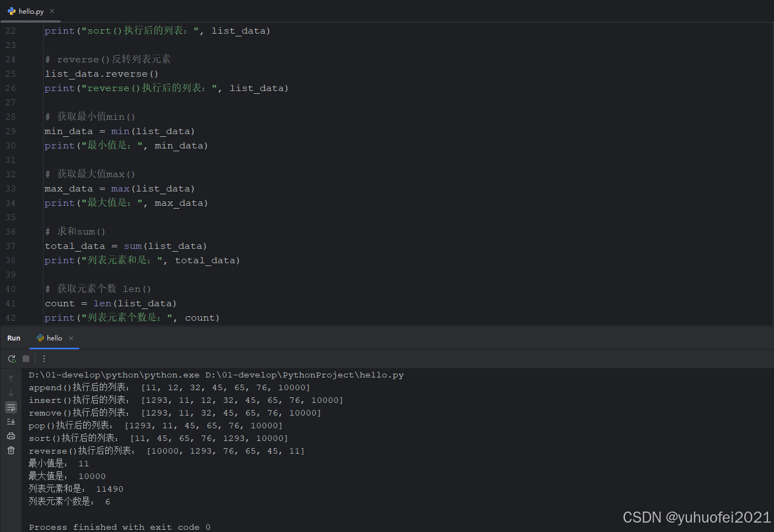
Task: Click 'Process finished with exit code 0' text
Action: point(120,527)
